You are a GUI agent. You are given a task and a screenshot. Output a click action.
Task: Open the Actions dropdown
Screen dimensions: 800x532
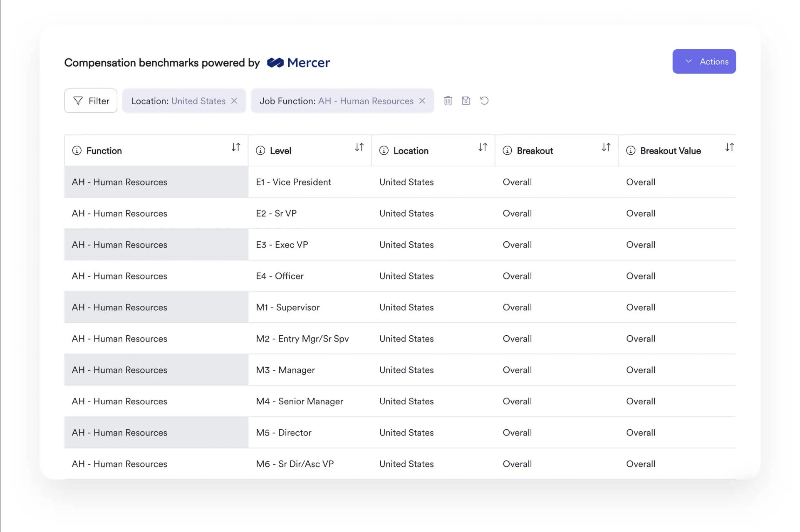[x=703, y=62]
